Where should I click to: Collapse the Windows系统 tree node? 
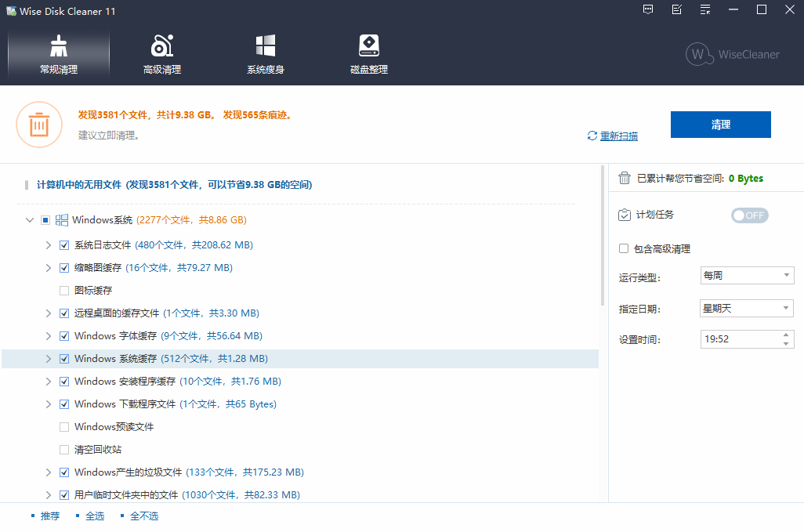tap(29, 220)
